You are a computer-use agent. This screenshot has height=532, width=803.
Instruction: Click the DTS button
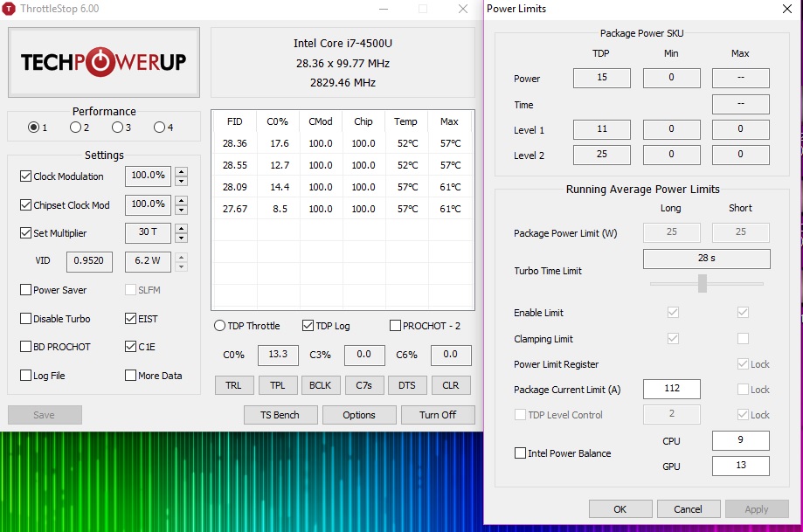(x=407, y=385)
